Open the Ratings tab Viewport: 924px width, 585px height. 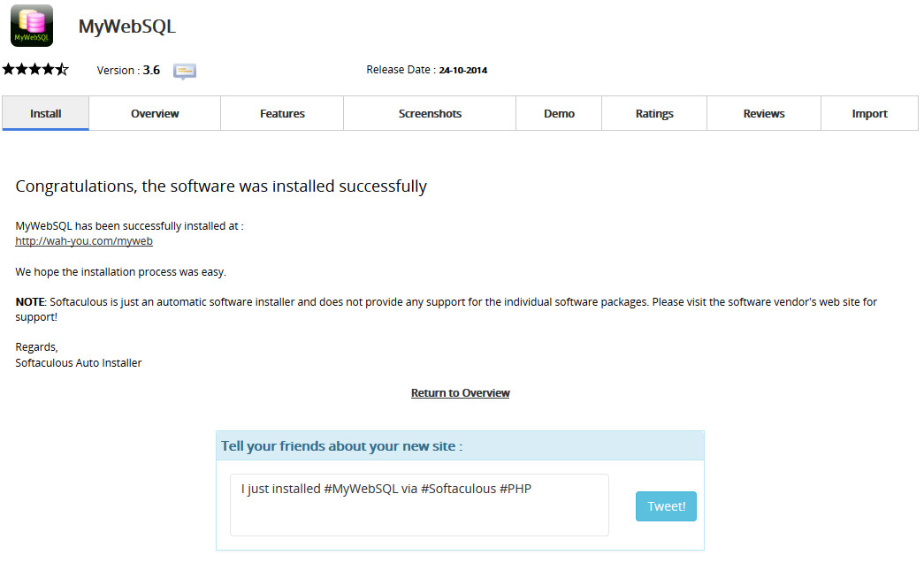click(654, 113)
